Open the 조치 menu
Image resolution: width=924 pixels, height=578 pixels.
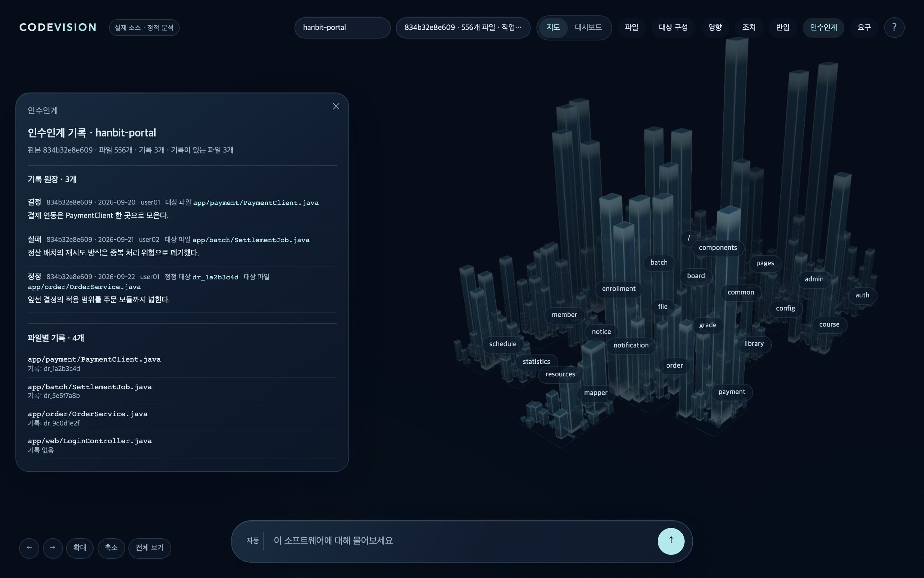749,28
